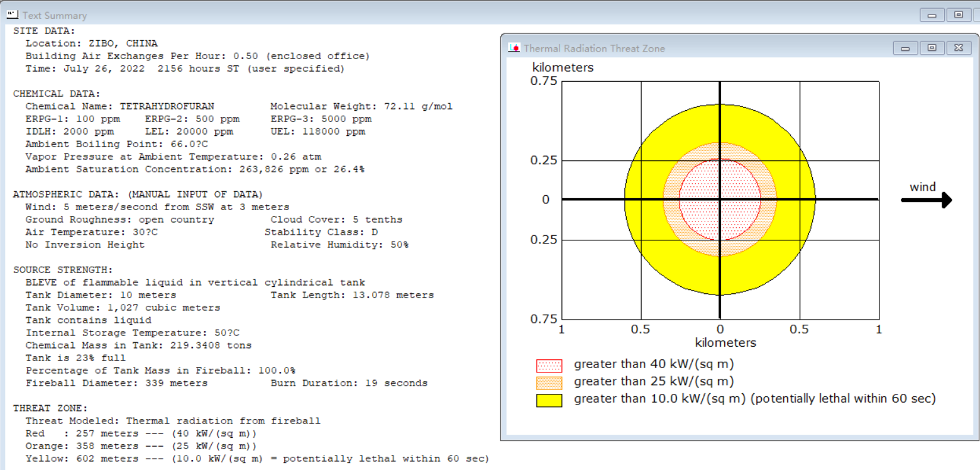Click 'Stability Class: D' text
Viewport: 980px width, 470px height.
[321, 232]
